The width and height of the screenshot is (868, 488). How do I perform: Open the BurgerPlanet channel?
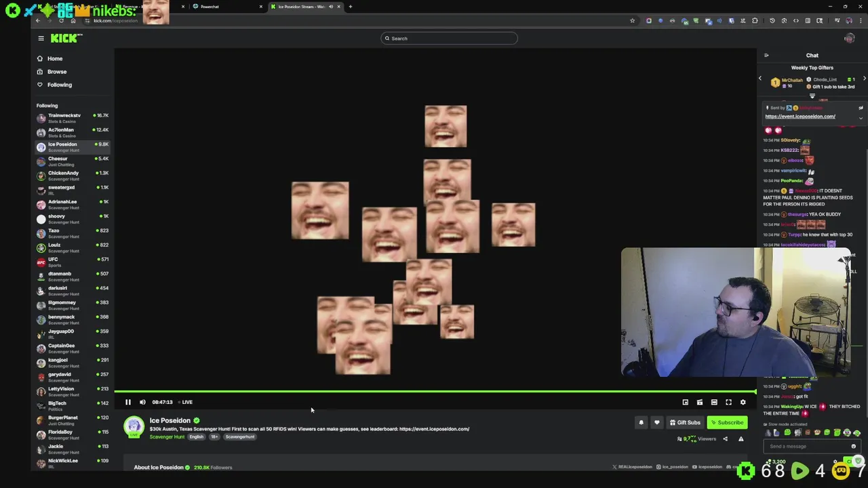point(73,420)
